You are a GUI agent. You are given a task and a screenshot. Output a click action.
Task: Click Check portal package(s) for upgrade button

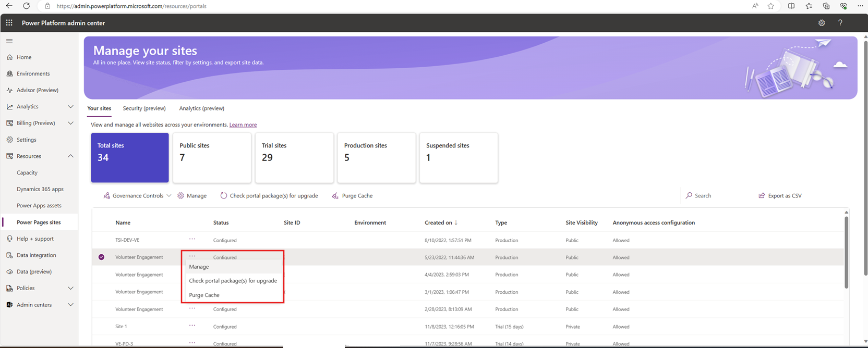[269, 196]
